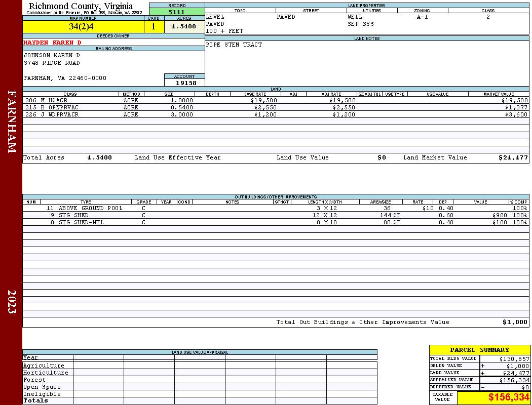Click the Horticulture row label

[x=46, y=373]
